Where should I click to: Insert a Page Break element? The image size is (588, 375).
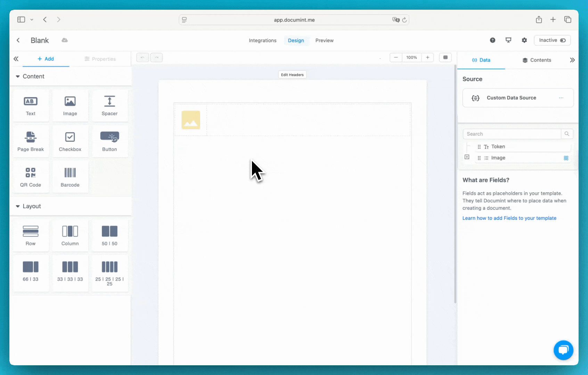tap(31, 142)
